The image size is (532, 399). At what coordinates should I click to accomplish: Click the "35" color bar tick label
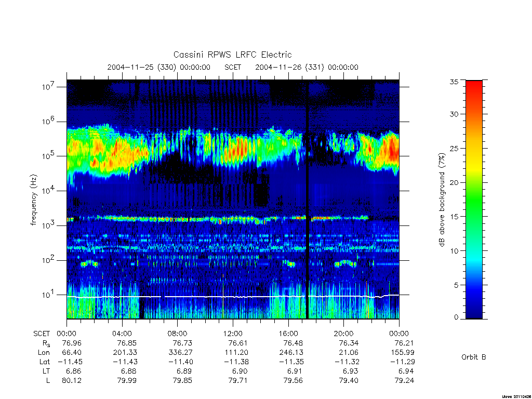(454, 82)
